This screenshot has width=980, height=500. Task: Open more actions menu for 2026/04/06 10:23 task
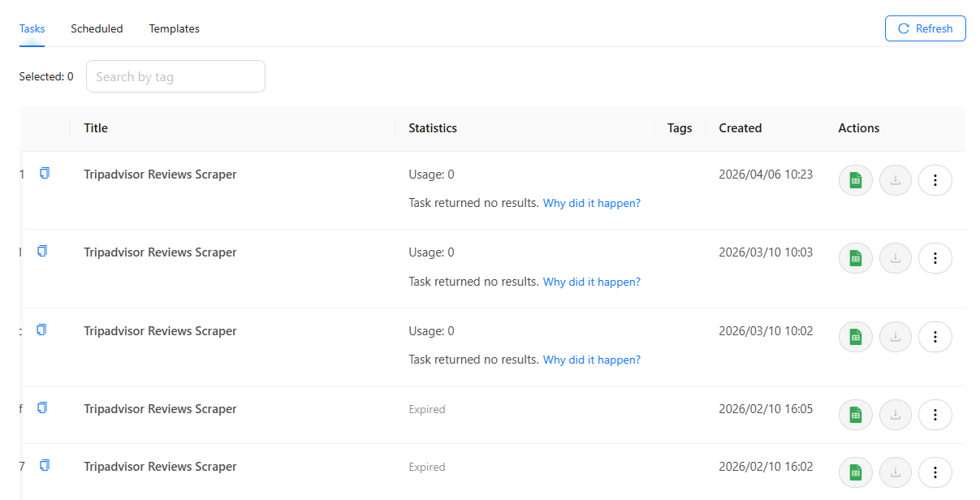[935, 180]
